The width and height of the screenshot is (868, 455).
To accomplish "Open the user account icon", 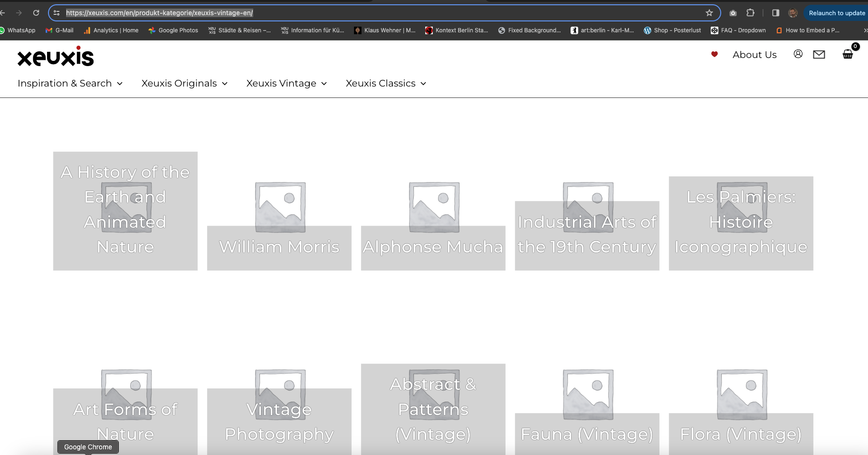I will pyautogui.click(x=798, y=54).
